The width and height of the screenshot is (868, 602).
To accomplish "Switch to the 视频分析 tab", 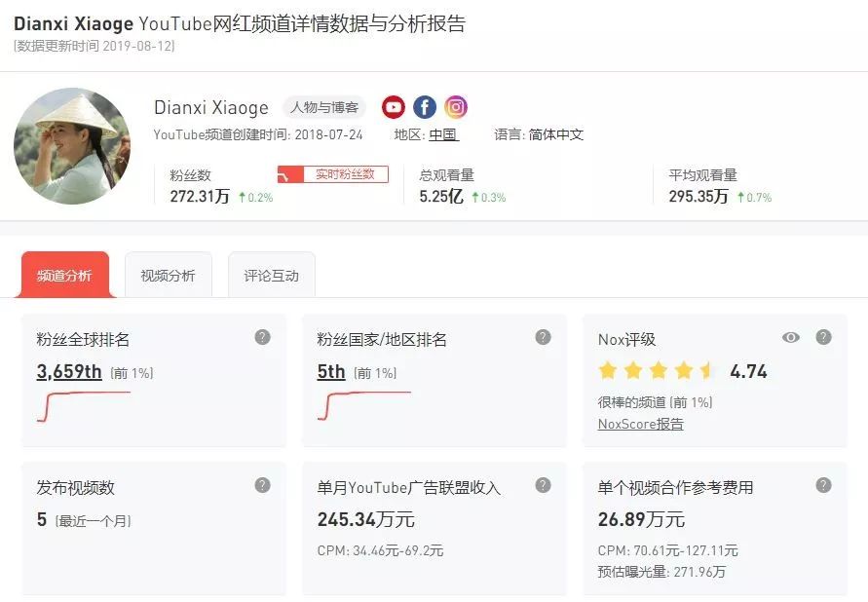I will (168, 276).
